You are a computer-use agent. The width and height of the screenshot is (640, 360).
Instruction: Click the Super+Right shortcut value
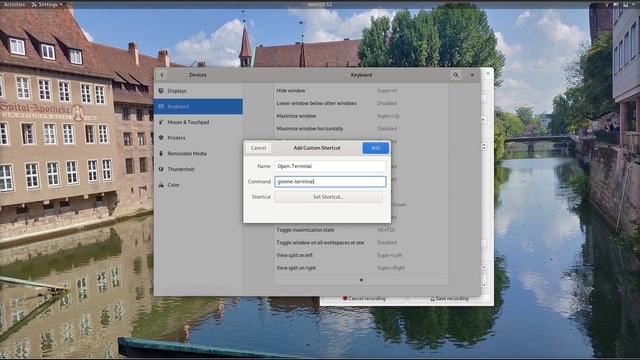pos(391,268)
